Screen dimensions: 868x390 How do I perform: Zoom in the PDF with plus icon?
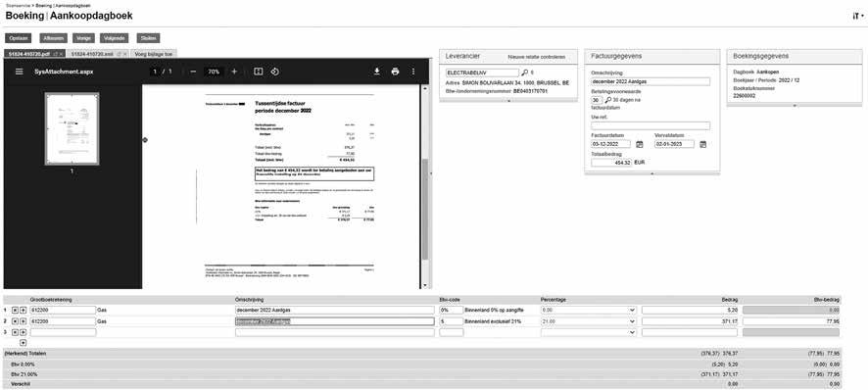pyautogui.click(x=234, y=72)
